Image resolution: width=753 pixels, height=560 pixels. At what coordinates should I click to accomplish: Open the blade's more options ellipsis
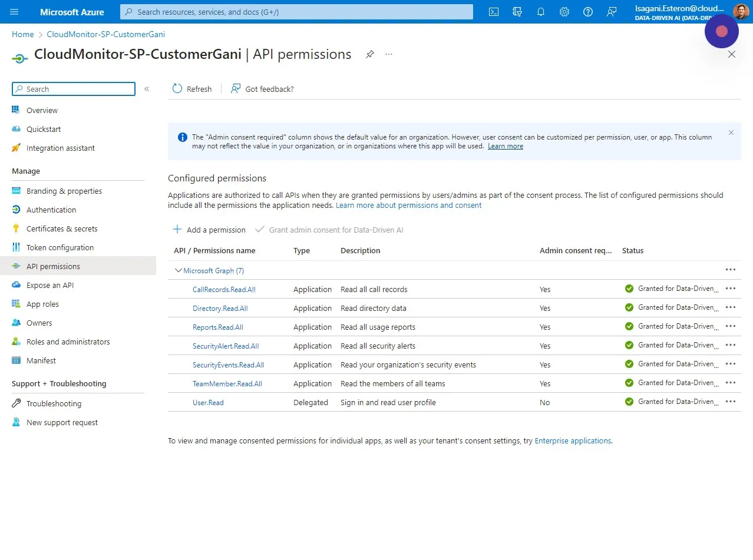coord(389,54)
